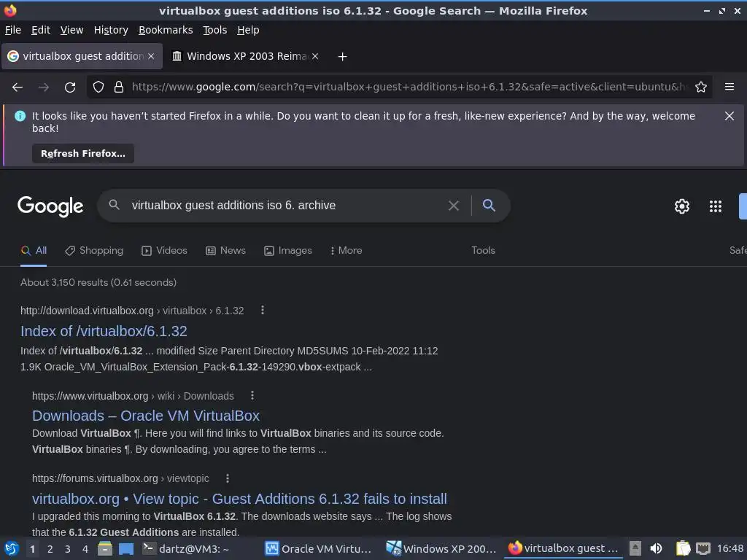747x560 pixels.
Task: Click Refresh Firefox button
Action: tap(83, 153)
